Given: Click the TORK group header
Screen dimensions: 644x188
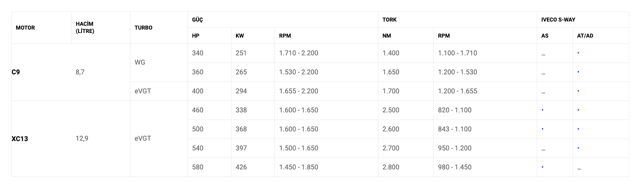Looking at the screenshot, I should pyautogui.click(x=389, y=20).
